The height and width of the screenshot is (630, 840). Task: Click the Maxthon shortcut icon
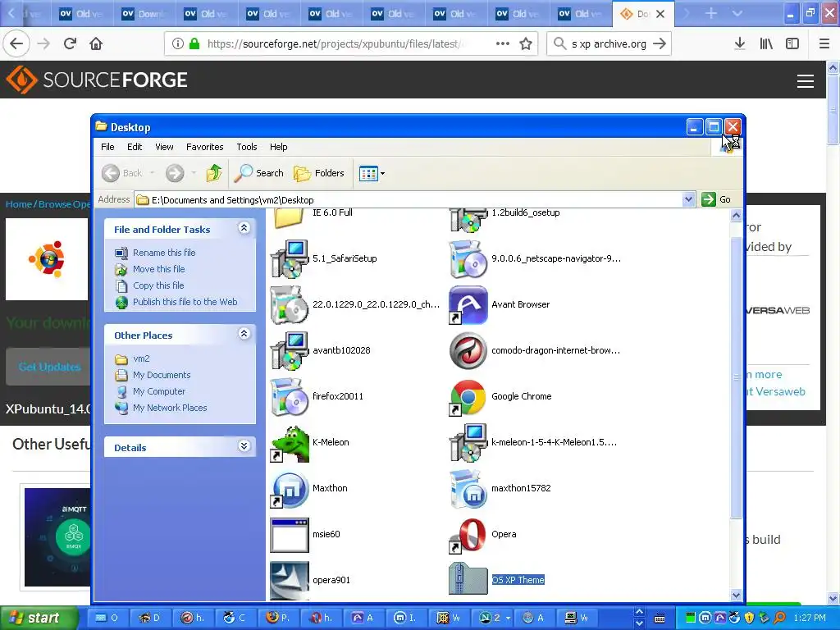290,489
